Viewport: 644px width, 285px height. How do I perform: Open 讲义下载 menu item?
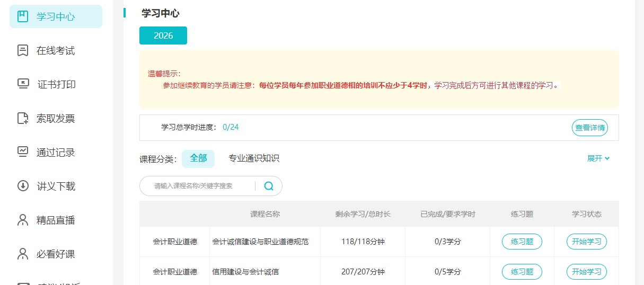[x=56, y=186]
